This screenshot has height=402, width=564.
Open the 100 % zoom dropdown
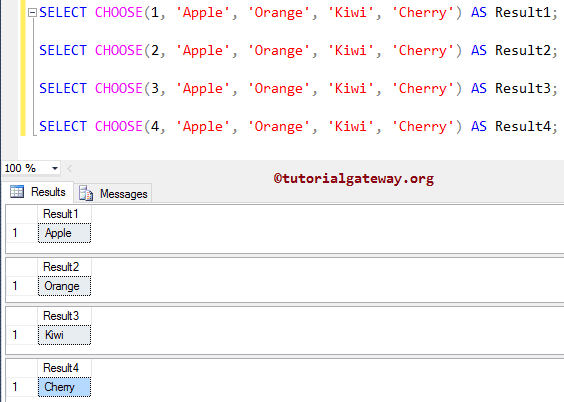[55, 168]
